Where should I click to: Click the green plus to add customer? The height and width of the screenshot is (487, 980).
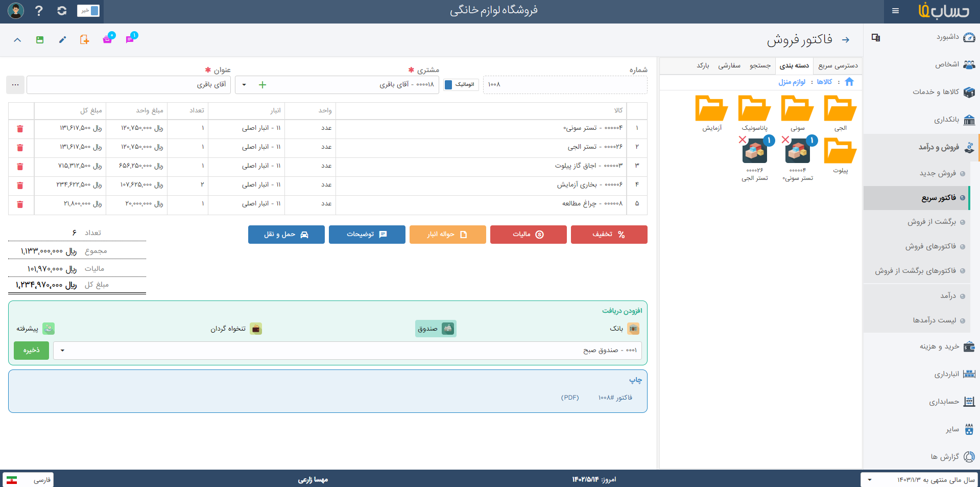(262, 85)
